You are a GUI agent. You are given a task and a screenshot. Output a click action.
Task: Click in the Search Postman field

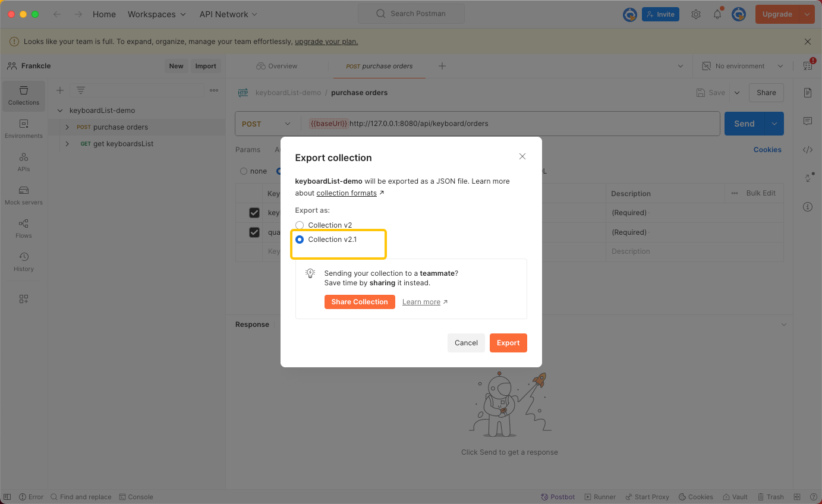[x=411, y=14]
